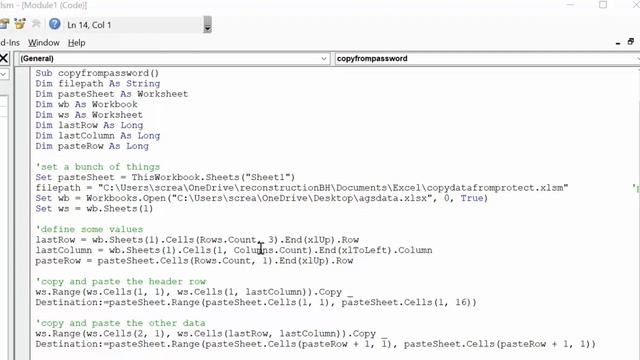Open the Window menu
The image size is (640, 360).
44,42
